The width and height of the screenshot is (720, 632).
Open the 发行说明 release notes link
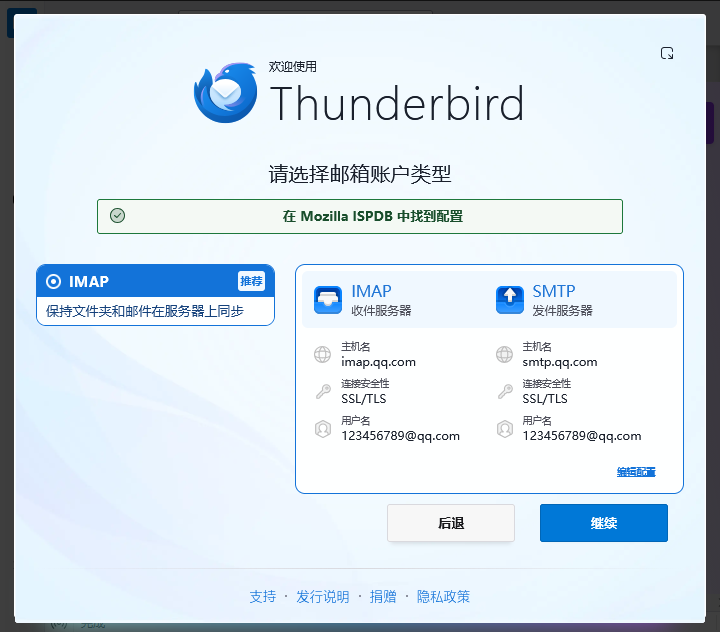[322, 597]
